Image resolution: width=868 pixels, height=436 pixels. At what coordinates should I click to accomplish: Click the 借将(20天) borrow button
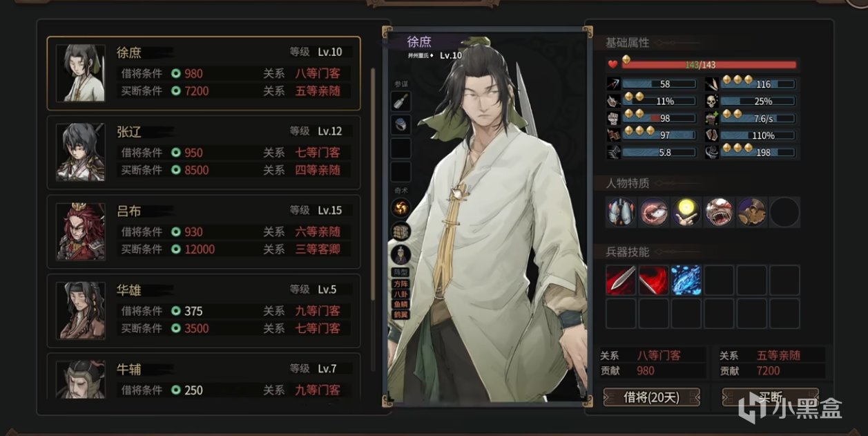652,397
